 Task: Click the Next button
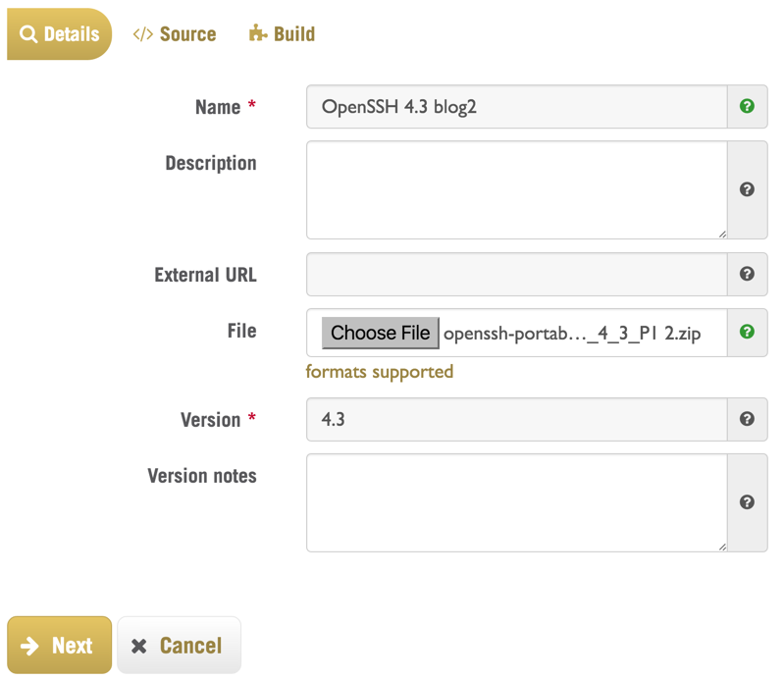pyautogui.click(x=60, y=645)
